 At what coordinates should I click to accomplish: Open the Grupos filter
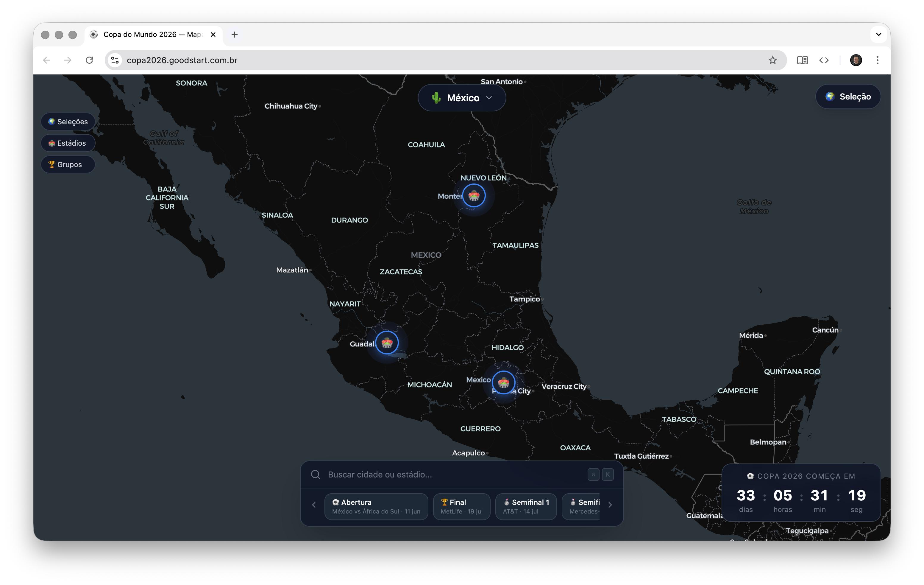tap(68, 165)
